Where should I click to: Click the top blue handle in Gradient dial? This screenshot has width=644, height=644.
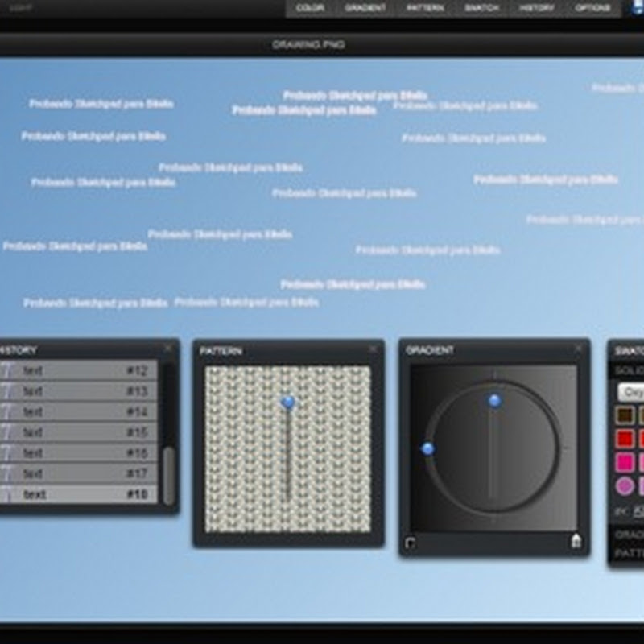click(x=494, y=400)
